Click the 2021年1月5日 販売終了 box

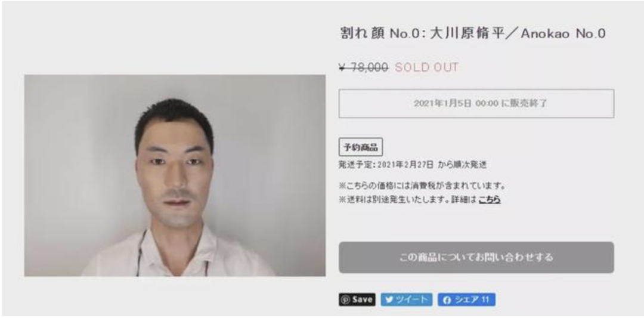(x=476, y=104)
